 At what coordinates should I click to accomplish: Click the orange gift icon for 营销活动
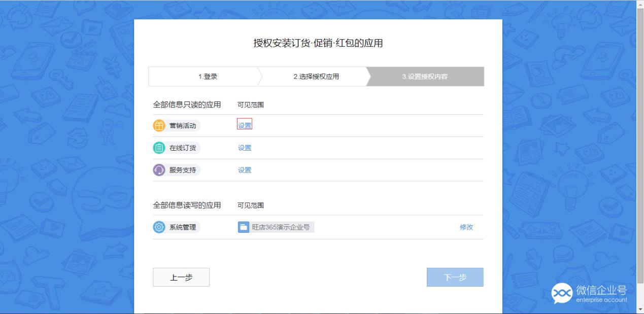tap(159, 126)
